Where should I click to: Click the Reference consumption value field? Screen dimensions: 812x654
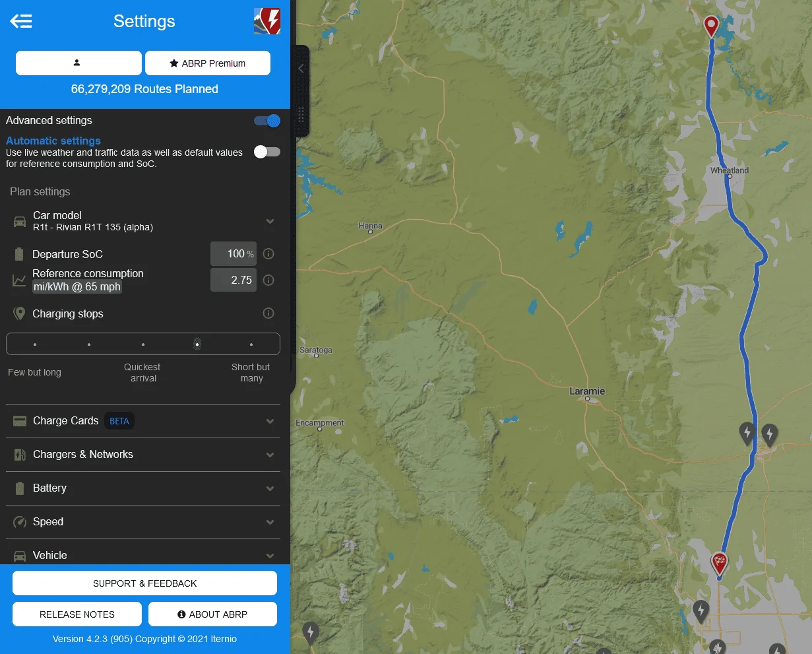234,280
